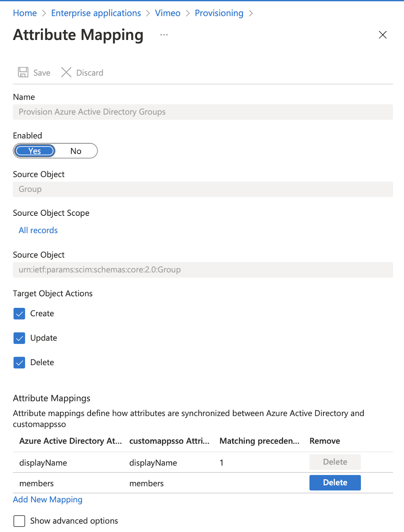
Task: Open the members mapping row
Action: [x=37, y=483]
